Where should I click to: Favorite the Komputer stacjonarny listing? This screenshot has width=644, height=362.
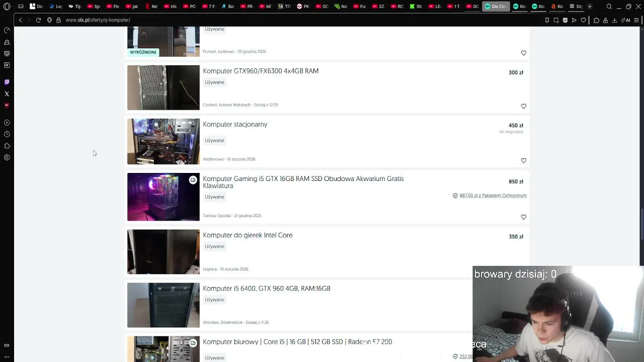tap(524, 160)
